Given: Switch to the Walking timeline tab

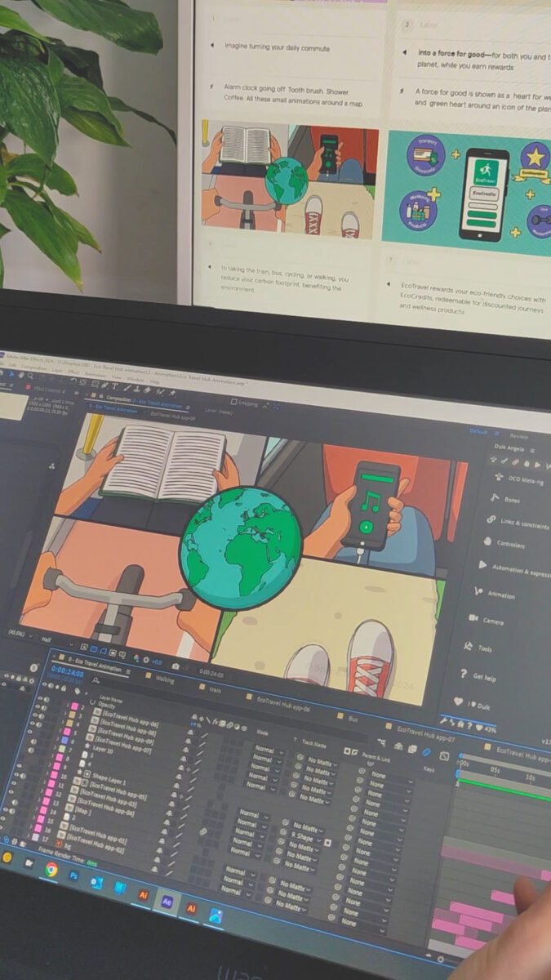Looking at the screenshot, I should tap(165, 680).
